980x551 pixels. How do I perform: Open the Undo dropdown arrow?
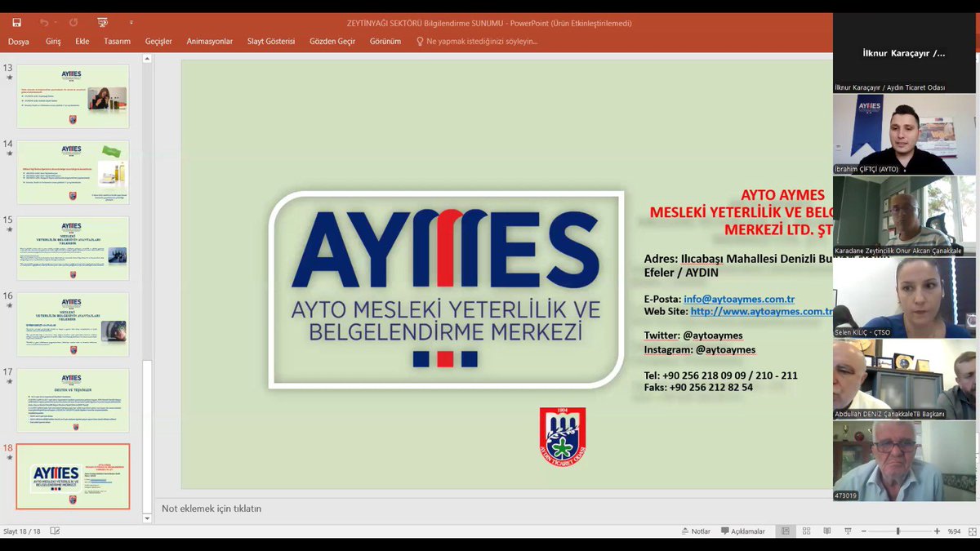[x=56, y=21]
